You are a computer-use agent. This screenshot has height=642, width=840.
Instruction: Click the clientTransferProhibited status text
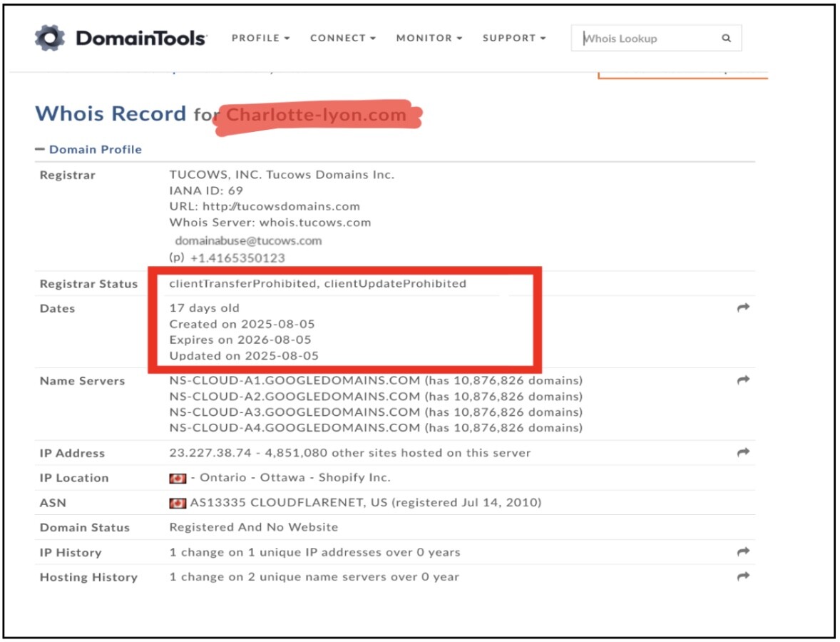242,283
